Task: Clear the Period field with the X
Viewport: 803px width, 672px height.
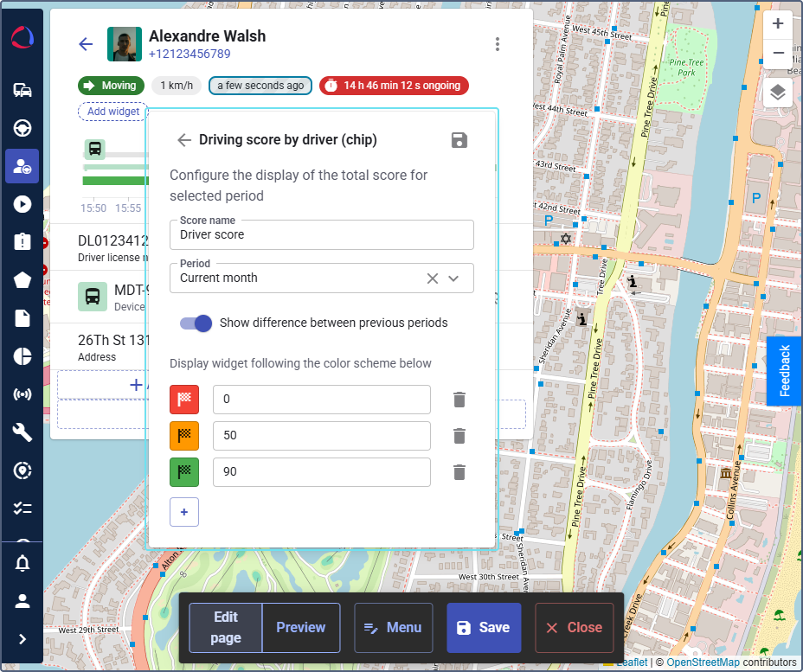Action: click(x=432, y=278)
